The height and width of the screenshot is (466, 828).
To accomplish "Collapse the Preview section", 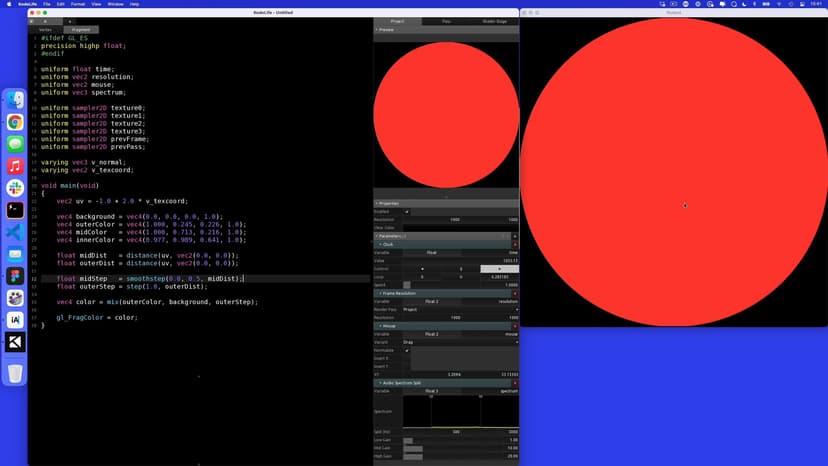I will [377, 30].
